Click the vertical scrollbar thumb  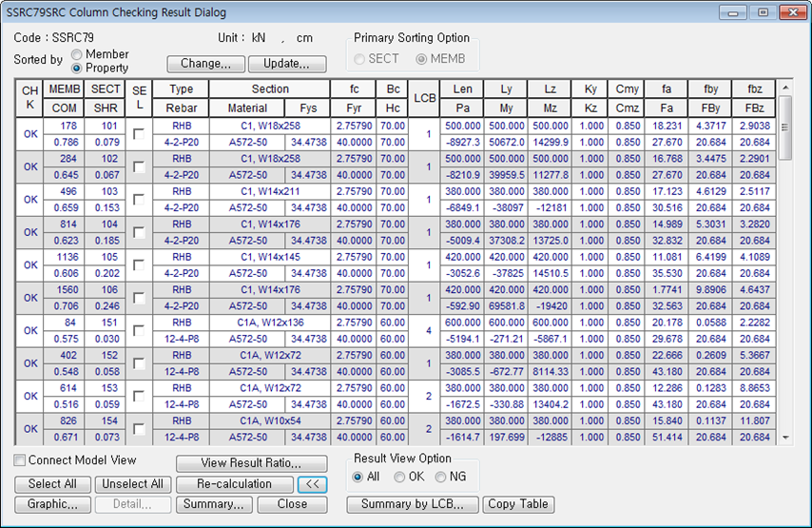[785, 127]
